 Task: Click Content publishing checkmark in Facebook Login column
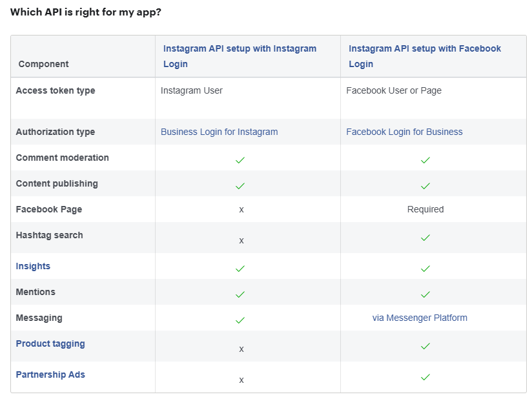tap(425, 186)
